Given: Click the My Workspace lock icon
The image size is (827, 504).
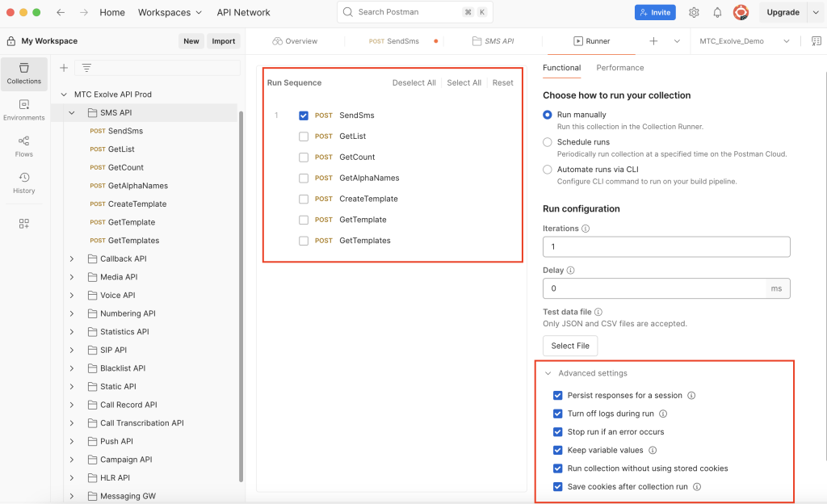Looking at the screenshot, I should (11, 41).
